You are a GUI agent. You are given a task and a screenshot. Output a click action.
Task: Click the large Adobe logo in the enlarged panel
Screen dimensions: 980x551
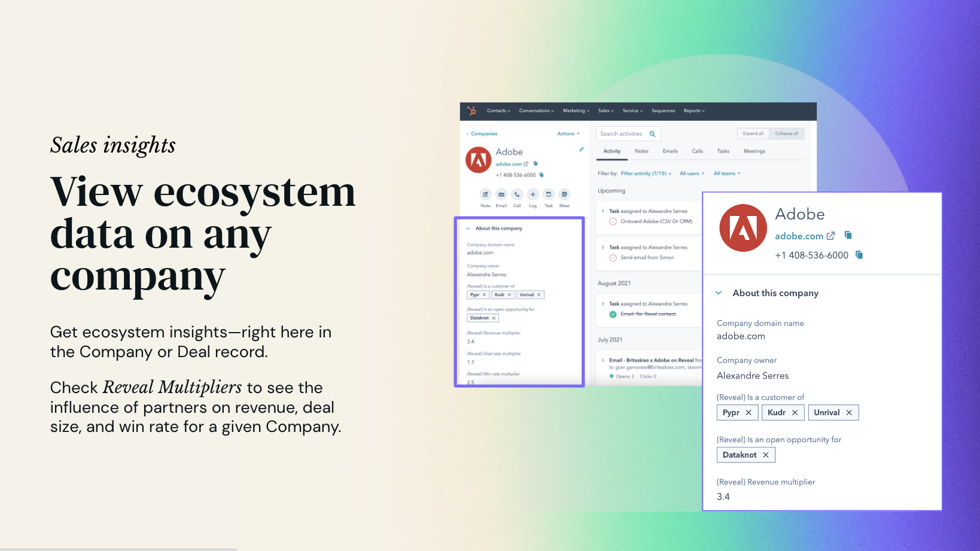click(743, 228)
